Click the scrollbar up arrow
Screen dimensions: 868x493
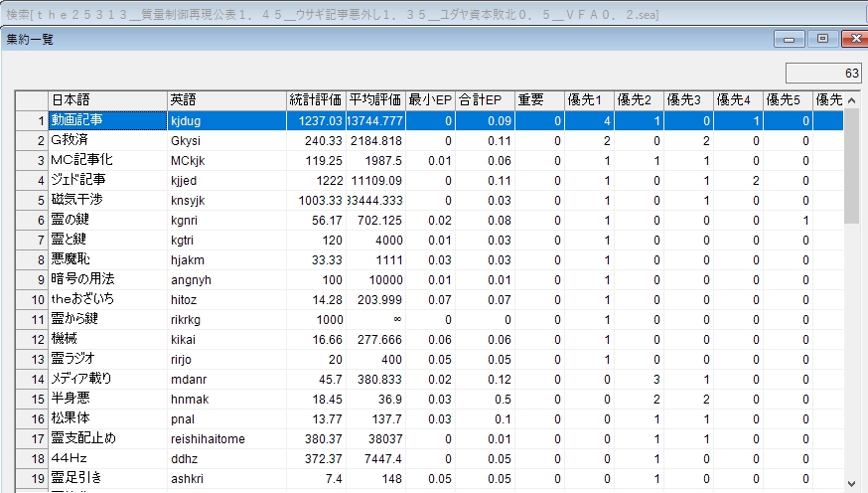click(852, 98)
